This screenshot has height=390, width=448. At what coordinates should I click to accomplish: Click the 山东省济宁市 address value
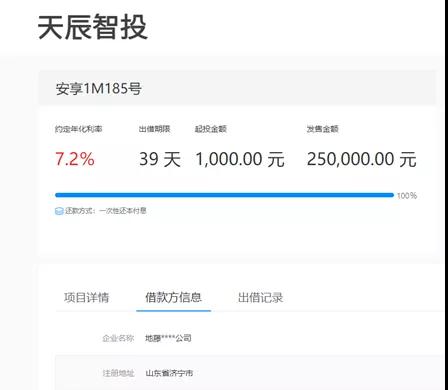pyautogui.click(x=169, y=373)
